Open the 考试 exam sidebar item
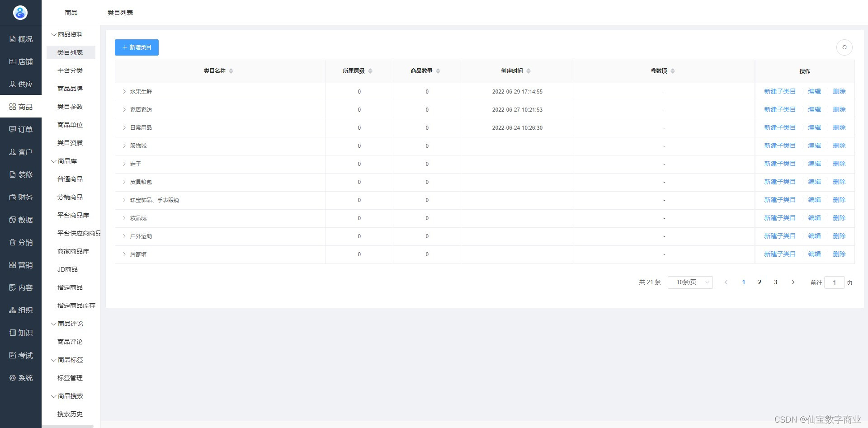Screen dimensions: 868x428 coord(21,356)
